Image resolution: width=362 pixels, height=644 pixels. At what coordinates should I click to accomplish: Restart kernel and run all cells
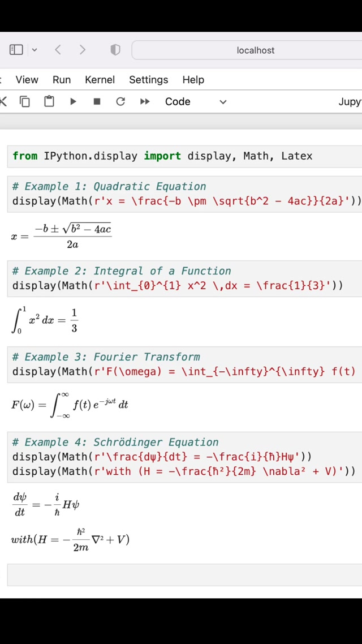145,101
